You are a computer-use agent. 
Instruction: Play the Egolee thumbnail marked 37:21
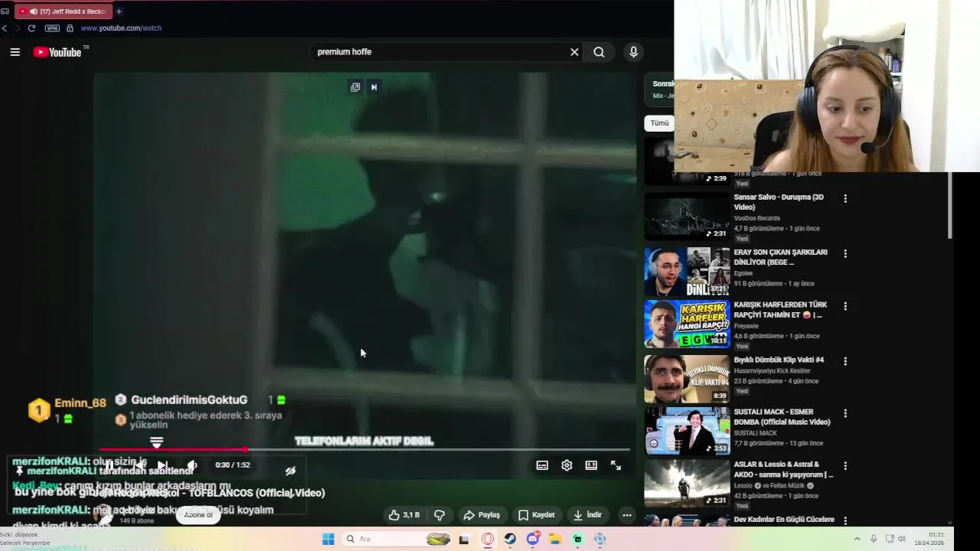pos(687,272)
